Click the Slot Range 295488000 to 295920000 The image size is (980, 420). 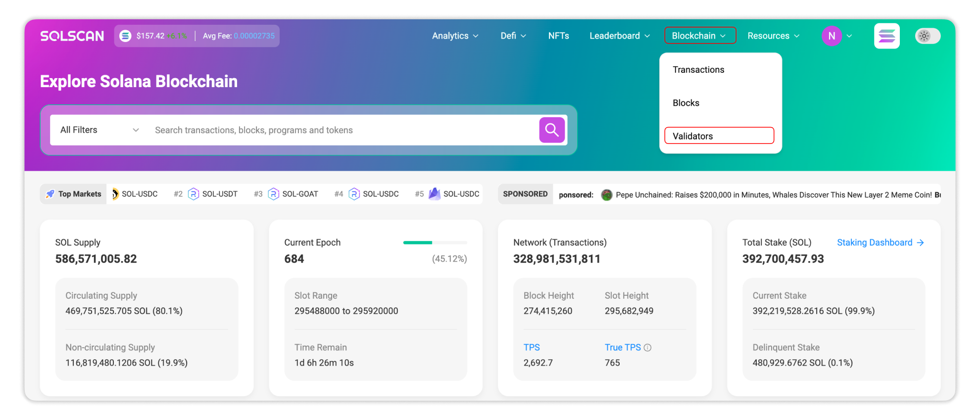click(x=346, y=311)
